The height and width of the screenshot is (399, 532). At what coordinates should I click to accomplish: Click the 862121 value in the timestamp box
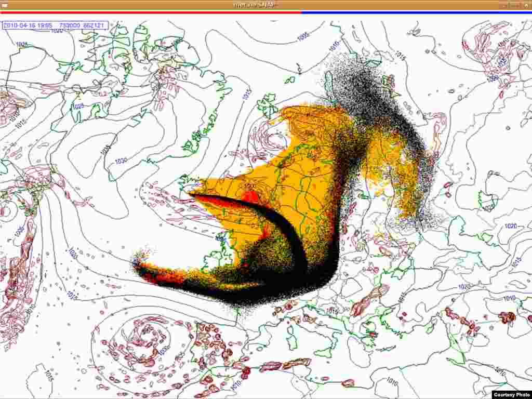pos(95,25)
